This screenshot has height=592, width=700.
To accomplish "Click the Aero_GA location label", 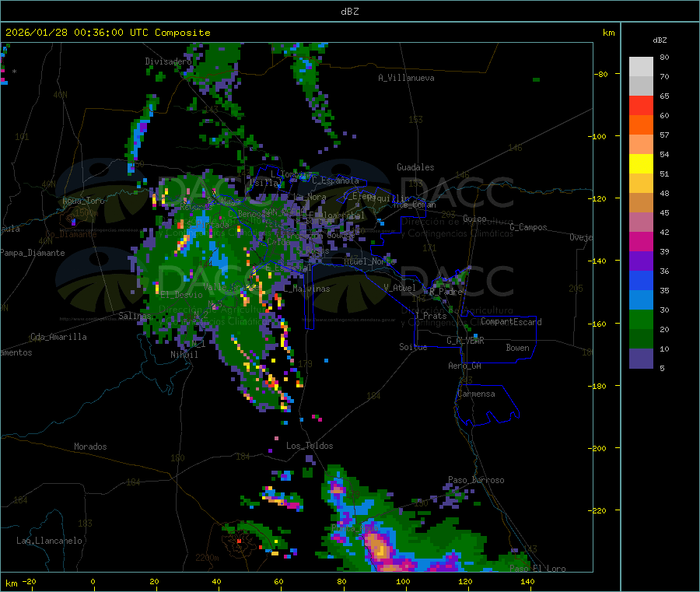I will 464,366.
